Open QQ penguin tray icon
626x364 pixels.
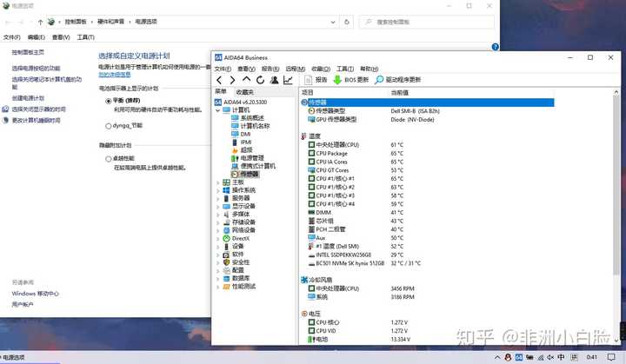[x=508, y=357]
